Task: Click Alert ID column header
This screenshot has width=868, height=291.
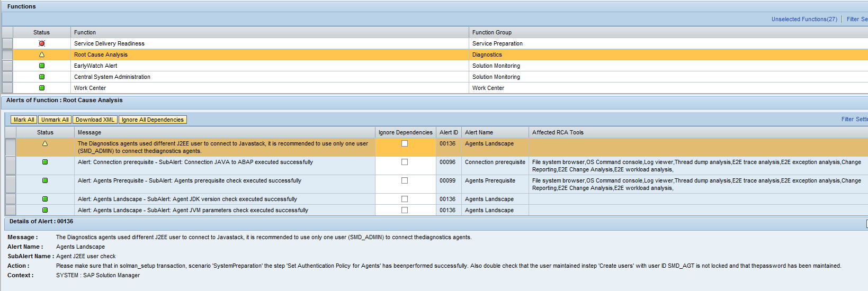Action: tap(449, 132)
